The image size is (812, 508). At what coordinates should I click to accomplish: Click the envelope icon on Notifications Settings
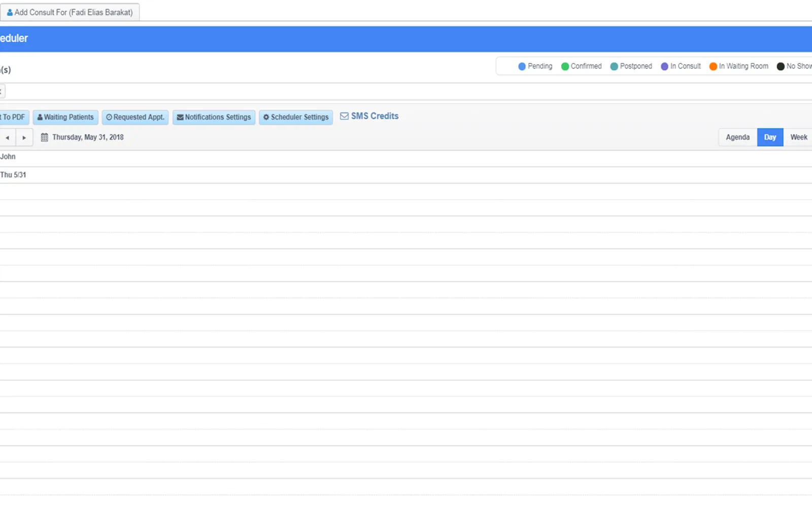pos(180,117)
